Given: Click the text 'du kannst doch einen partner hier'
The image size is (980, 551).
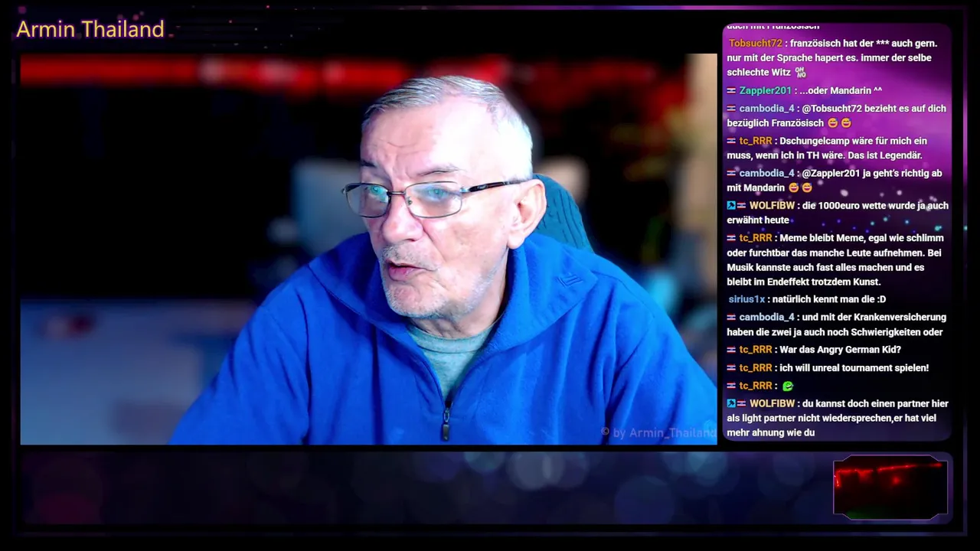Looking at the screenshot, I should coord(875,404).
